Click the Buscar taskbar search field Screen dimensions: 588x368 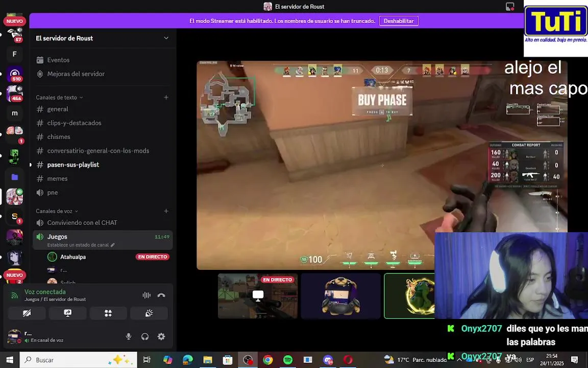(x=79, y=360)
